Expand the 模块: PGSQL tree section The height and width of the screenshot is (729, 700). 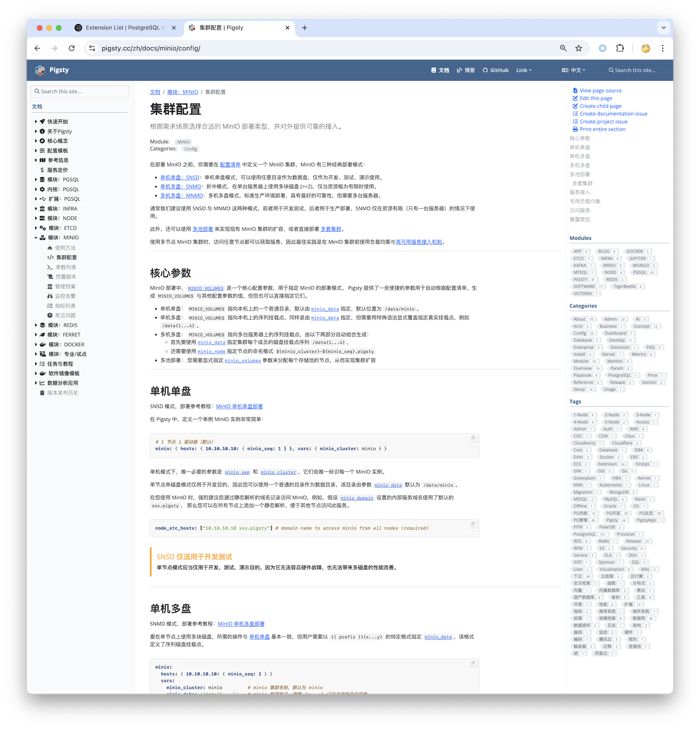(x=36, y=180)
